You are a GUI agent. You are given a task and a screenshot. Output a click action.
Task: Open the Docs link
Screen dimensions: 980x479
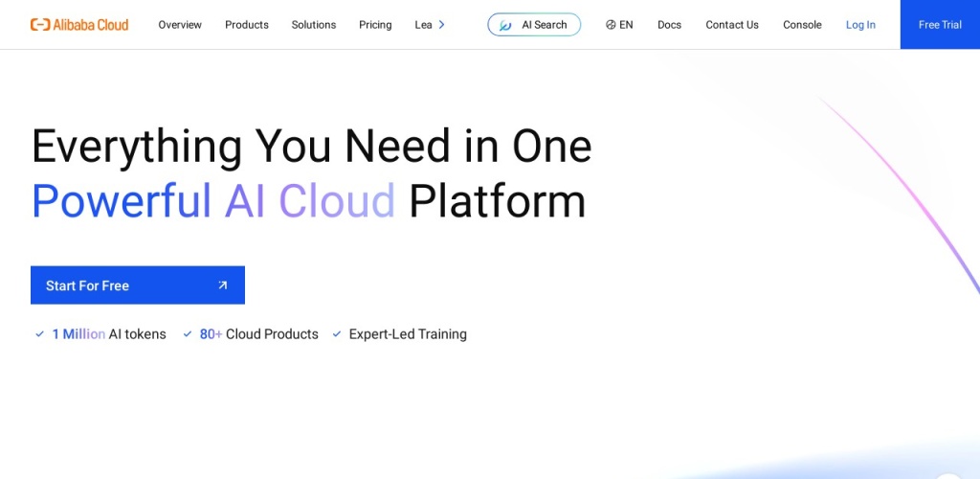point(669,25)
